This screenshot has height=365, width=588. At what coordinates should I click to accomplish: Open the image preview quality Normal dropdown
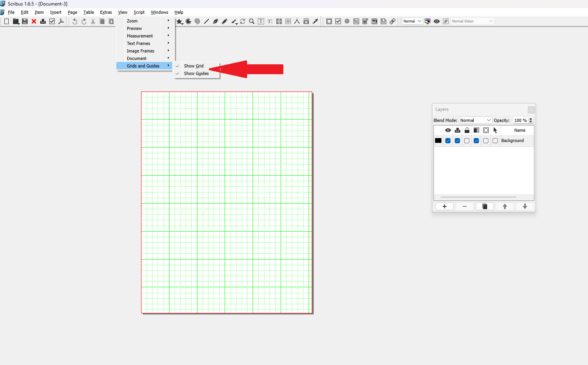[x=412, y=21]
